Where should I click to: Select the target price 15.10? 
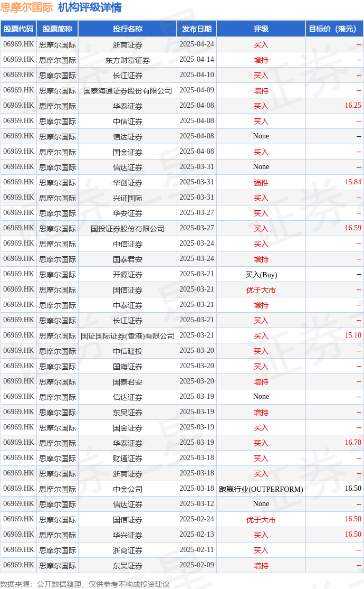353,335
